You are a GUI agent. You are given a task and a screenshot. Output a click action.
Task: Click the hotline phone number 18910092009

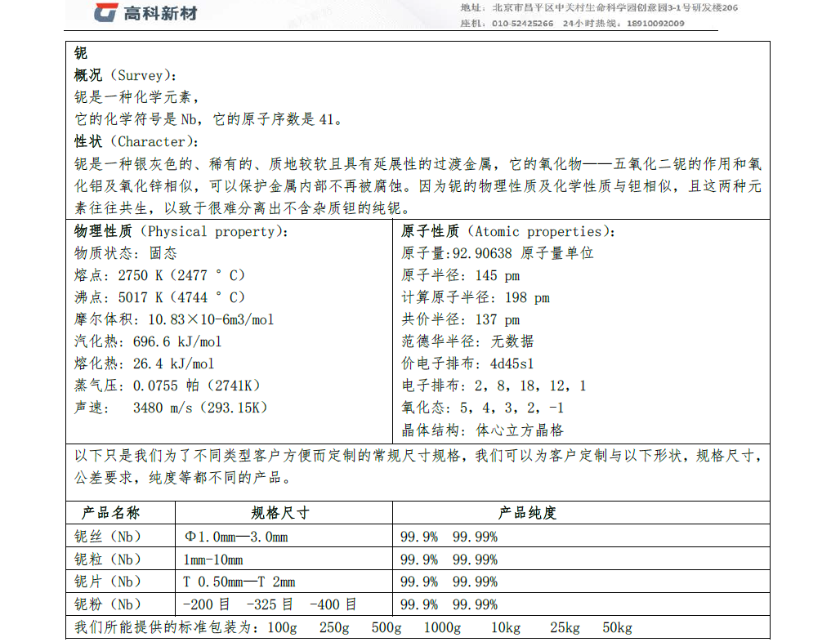[x=656, y=24]
